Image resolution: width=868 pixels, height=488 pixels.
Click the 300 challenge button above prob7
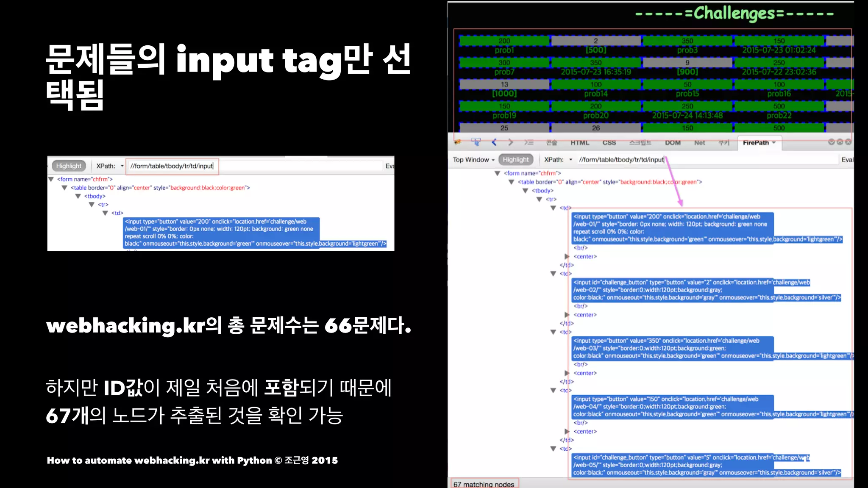click(x=504, y=63)
